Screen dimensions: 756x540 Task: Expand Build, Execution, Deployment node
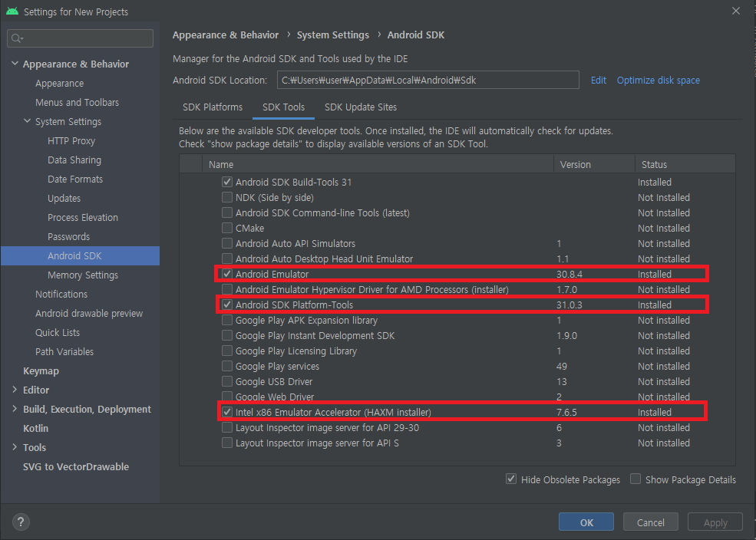click(x=15, y=409)
